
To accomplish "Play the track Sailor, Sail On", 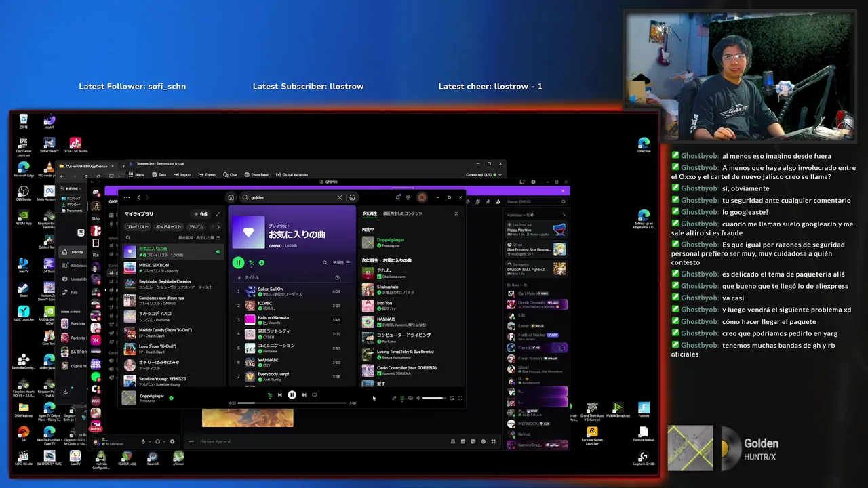I will [292, 291].
